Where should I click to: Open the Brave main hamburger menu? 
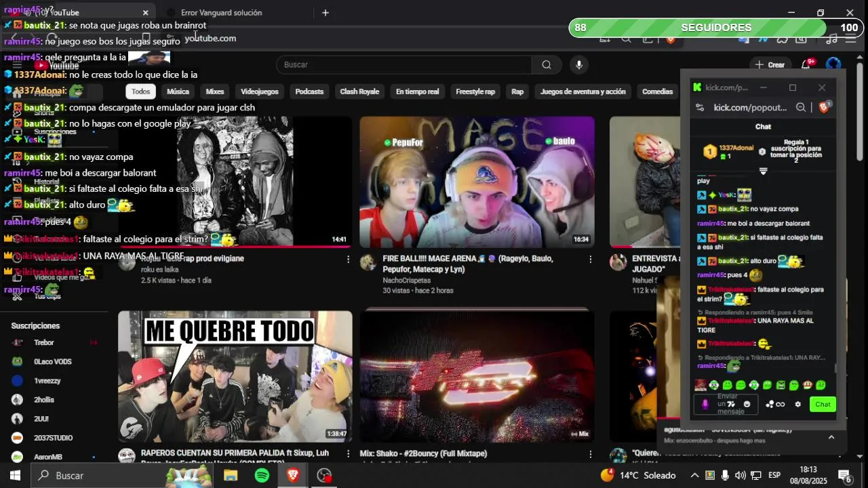(x=851, y=39)
